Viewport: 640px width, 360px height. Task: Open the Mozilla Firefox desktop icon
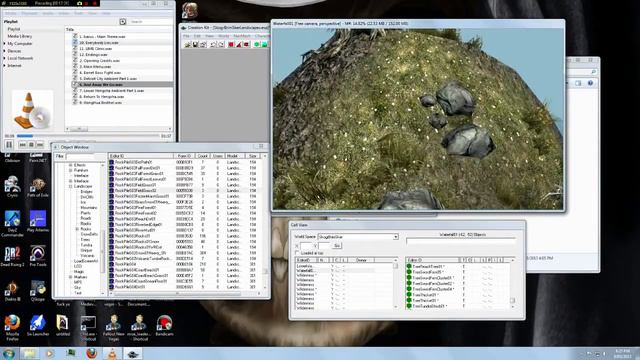click(x=12, y=326)
